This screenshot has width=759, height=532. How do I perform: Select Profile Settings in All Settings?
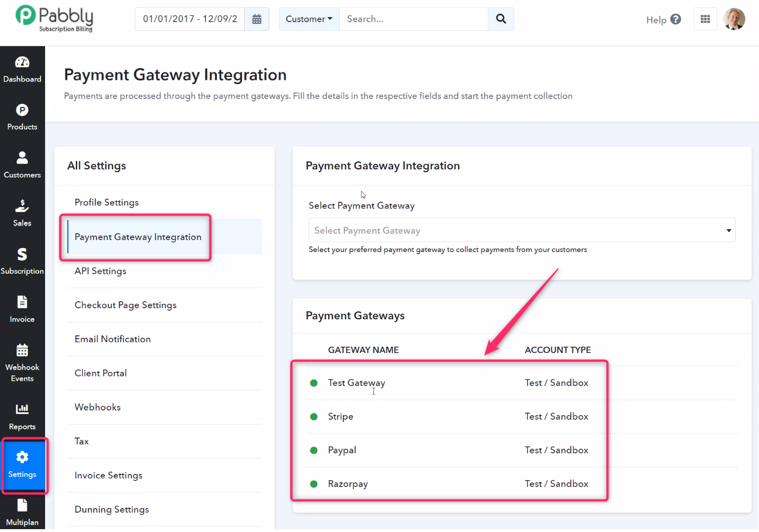click(107, 202)
